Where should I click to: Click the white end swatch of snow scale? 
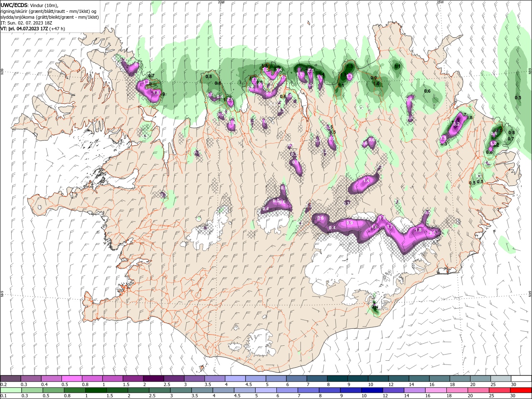521,379
